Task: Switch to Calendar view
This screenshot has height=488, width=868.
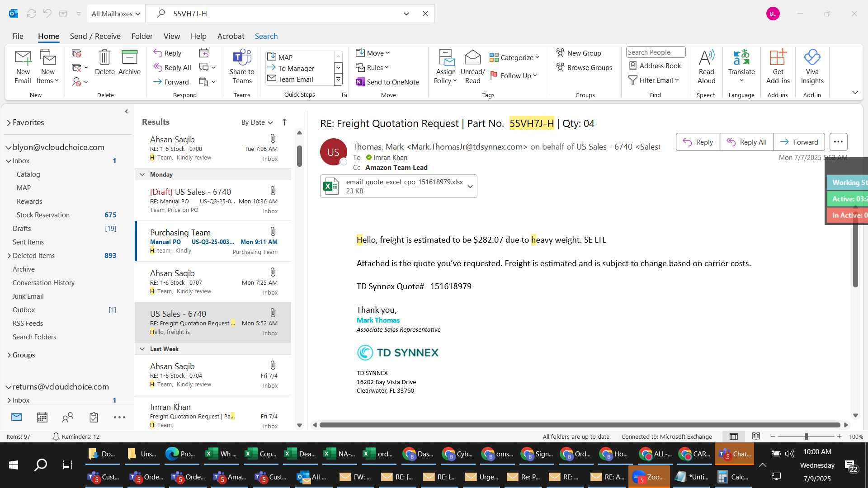Action: click(x=42, y=417)
